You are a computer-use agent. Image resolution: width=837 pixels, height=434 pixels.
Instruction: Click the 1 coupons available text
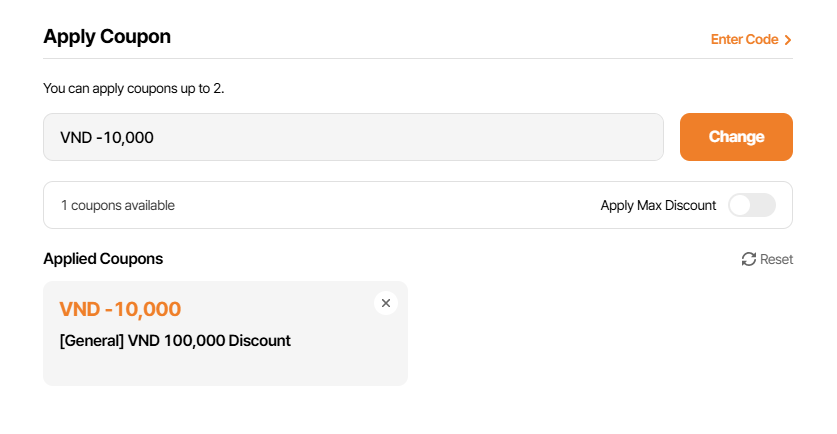[x=118, y=205]
